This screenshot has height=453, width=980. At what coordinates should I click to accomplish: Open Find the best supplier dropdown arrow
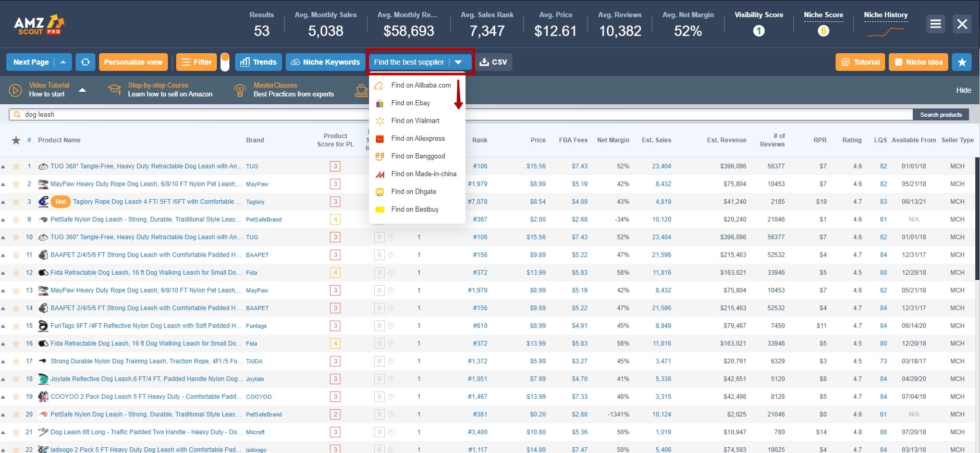458,62
